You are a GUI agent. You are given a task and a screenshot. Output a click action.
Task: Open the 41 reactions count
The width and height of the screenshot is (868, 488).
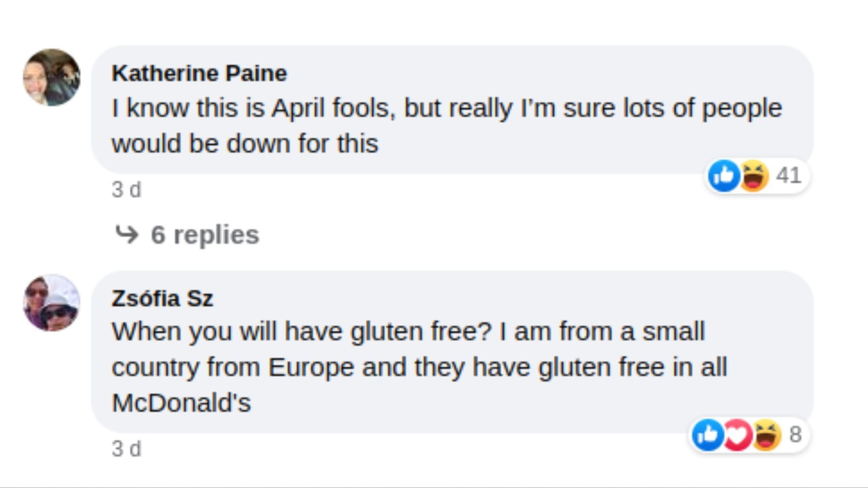[x=788, y=175]
